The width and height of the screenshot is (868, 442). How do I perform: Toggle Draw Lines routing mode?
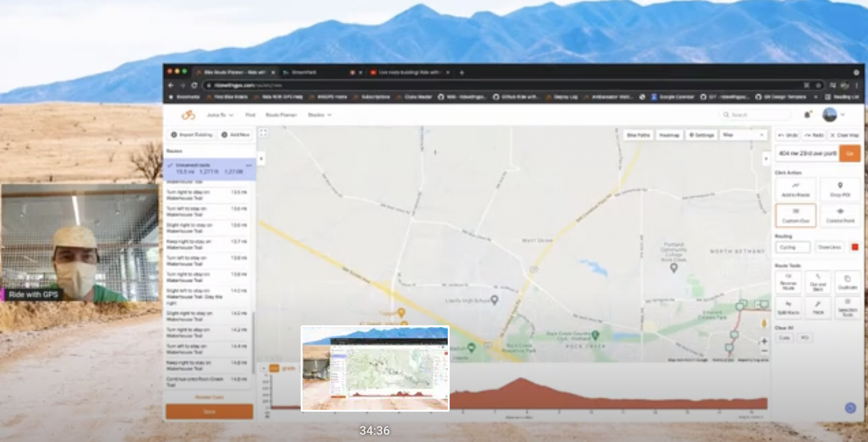[829, 247]
